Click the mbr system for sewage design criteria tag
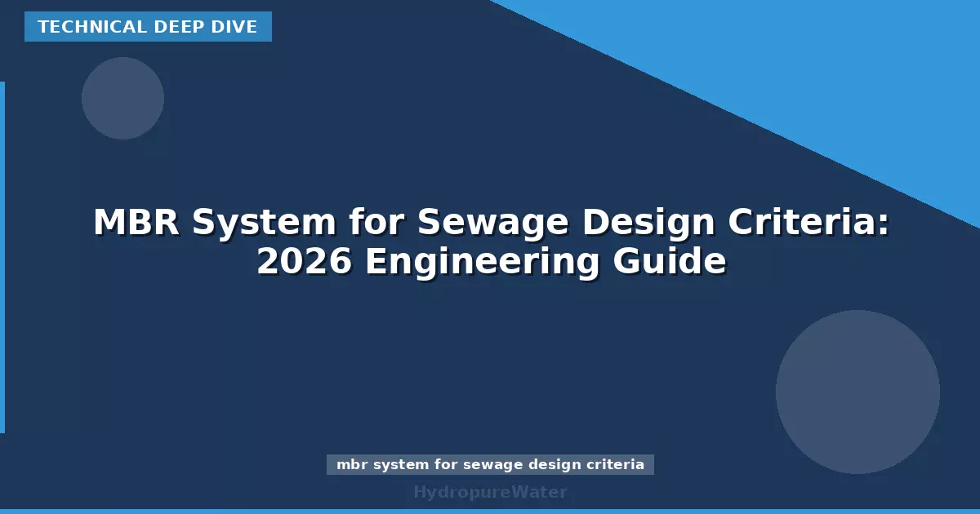The height and width of the screenshot is (514, 980). pos(490,465)
